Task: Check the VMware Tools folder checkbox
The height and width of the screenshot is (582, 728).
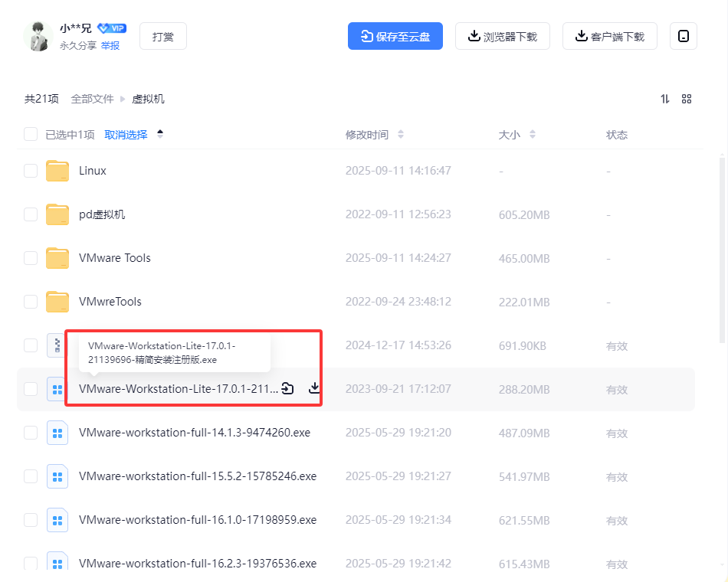Action: [x=31, y=257]
